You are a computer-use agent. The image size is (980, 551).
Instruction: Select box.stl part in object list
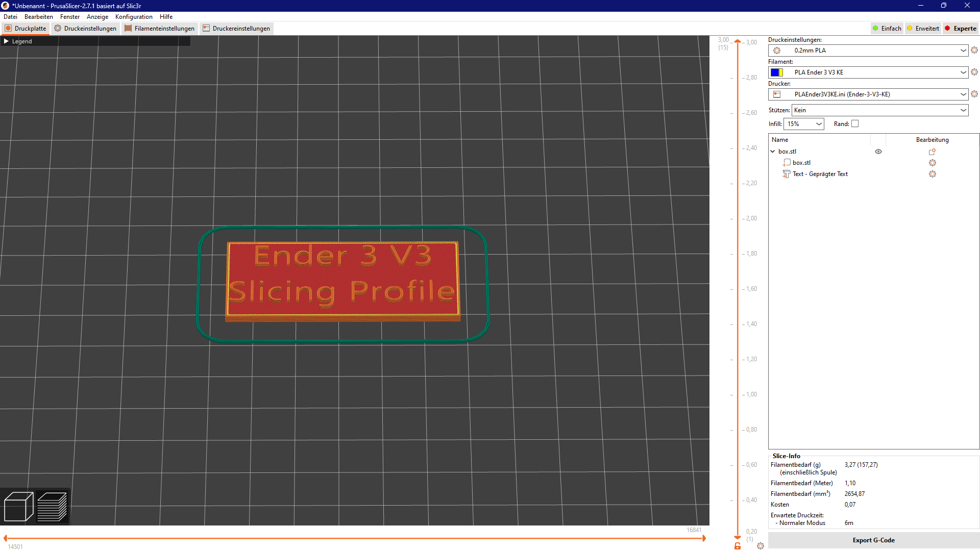pyautogui.click(x=801, y=163)
